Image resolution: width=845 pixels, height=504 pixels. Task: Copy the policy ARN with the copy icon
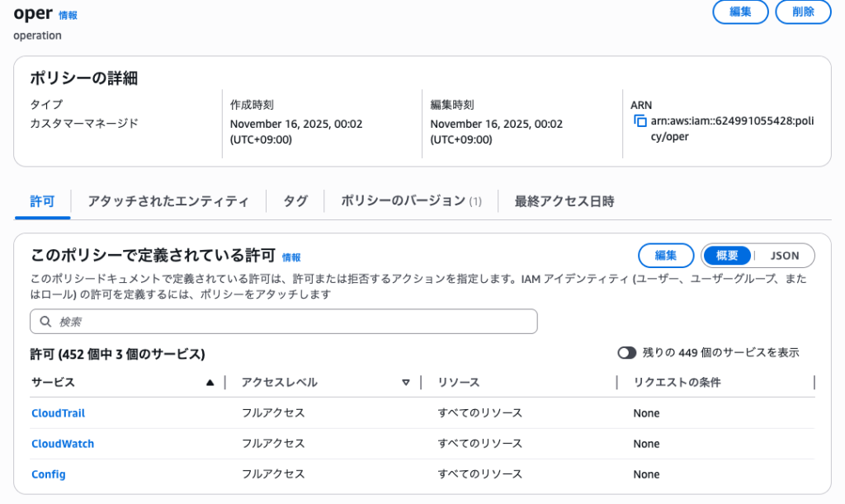(x=640, y=121)
